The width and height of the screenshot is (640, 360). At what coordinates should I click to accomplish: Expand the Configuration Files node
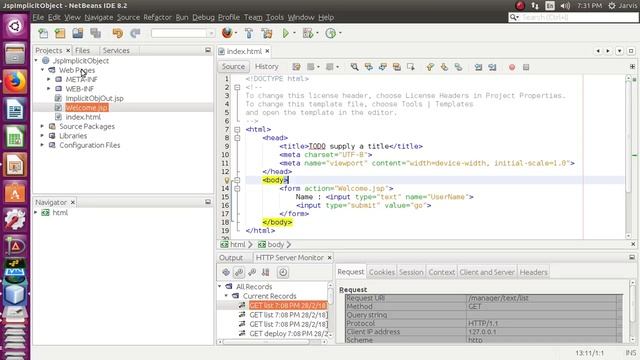[42, 145]
